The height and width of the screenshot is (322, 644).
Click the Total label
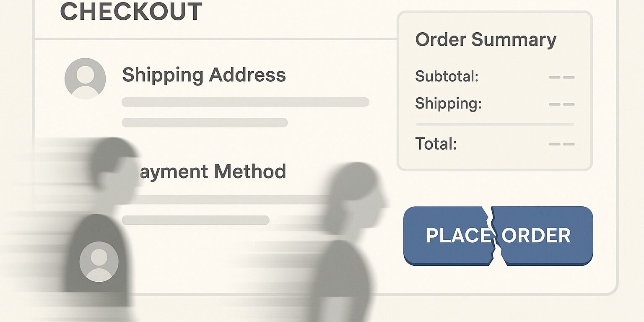tap(436, 144)
